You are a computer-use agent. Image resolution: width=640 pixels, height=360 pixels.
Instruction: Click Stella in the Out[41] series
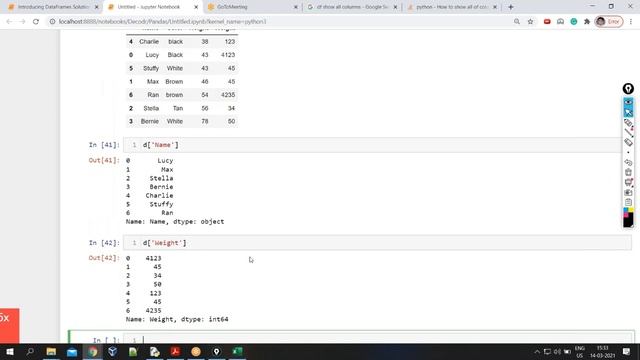click(161, 178)
